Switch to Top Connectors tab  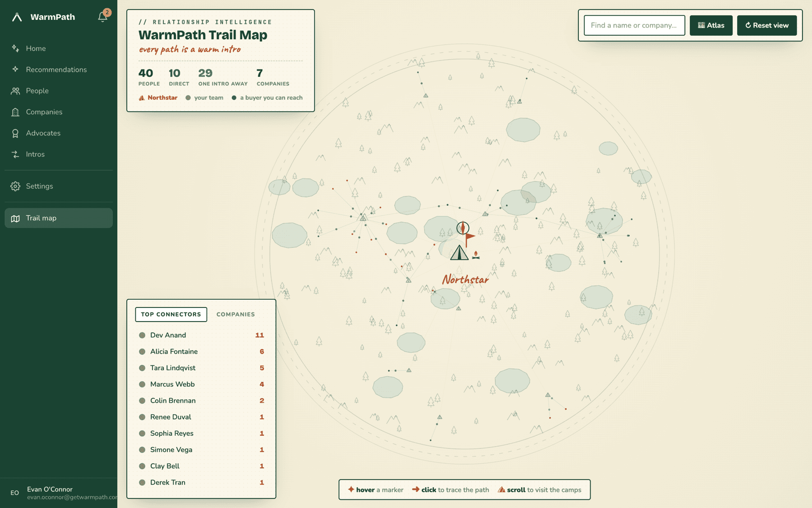pyautogui.click(x=171, y=314)
